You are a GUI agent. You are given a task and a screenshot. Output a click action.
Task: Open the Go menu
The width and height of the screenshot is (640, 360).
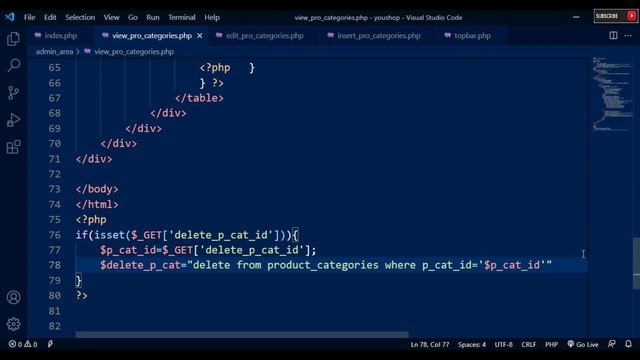pos(133,17)
